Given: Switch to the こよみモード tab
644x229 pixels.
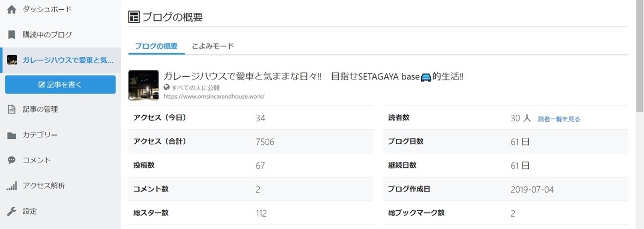Looking at the screenshot, I should (x=213, y=46).
